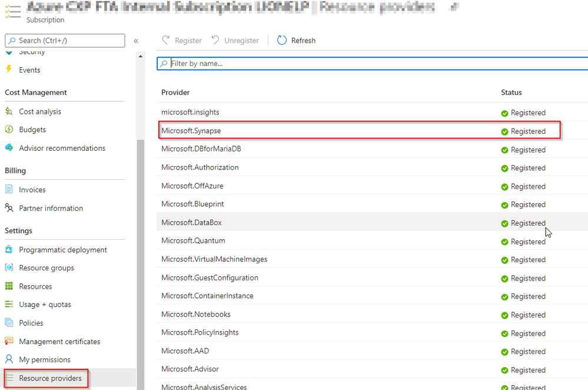The image size is (588, 390).
Task: Select the Microsoft.Synapse provider row
Action: click(x=372, y=131)
